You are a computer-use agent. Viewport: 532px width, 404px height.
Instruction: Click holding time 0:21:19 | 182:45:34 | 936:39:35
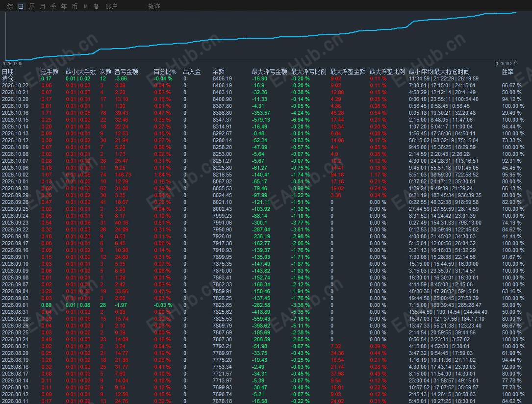click(x=445, y=195)
